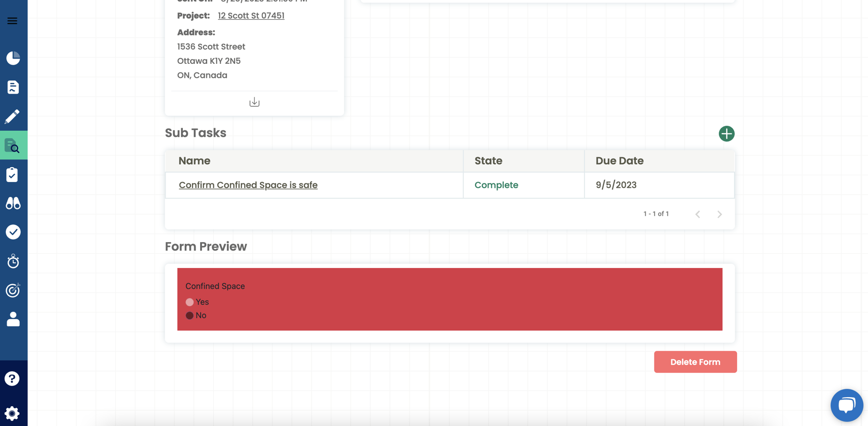
Task: Click the Delete Form button
Action: (695, 362)
